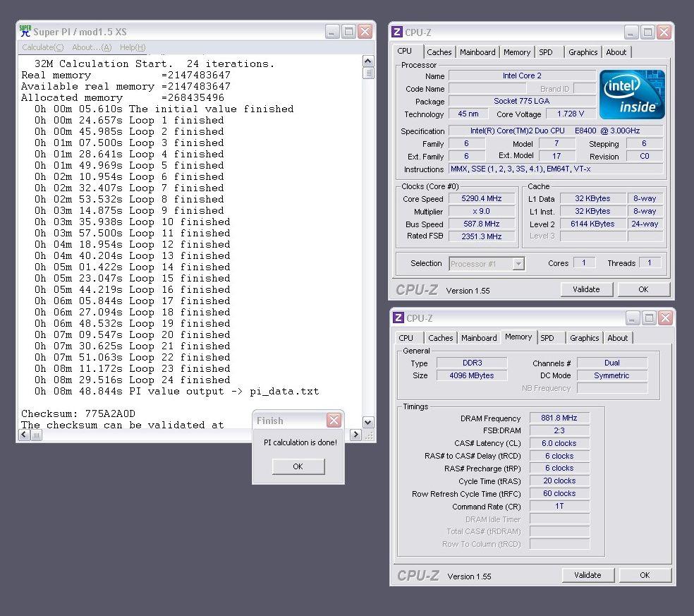
Task: Switch to Graphics tab in top CPU-Z window
Action: point(583,52)
